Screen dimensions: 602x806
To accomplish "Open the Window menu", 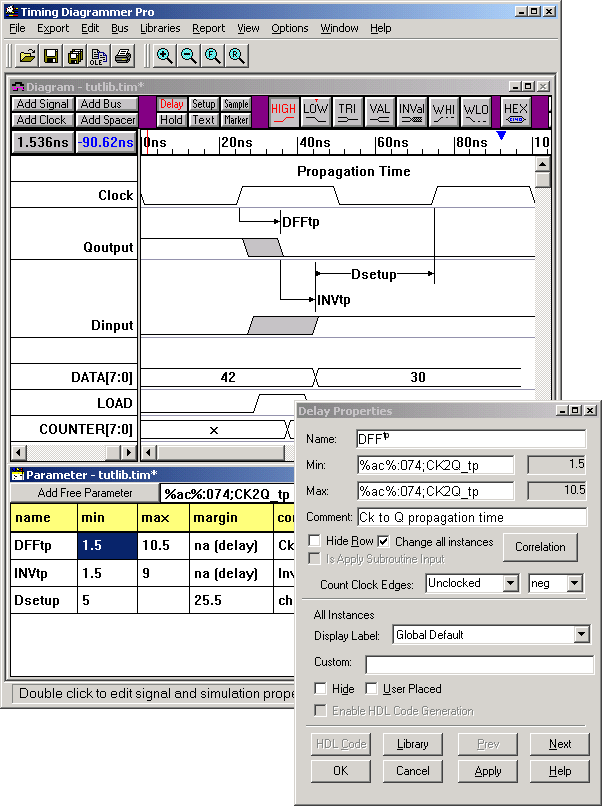I will 339,28.
